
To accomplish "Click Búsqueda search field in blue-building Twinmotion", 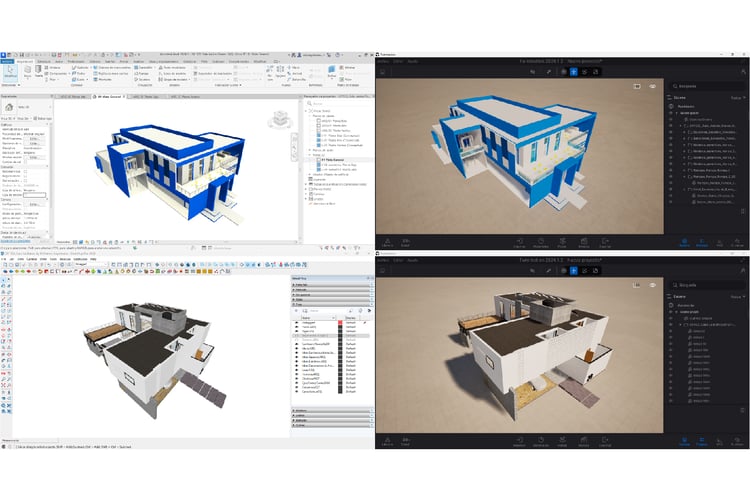I will pyautogui.click(x=708, y=87).
